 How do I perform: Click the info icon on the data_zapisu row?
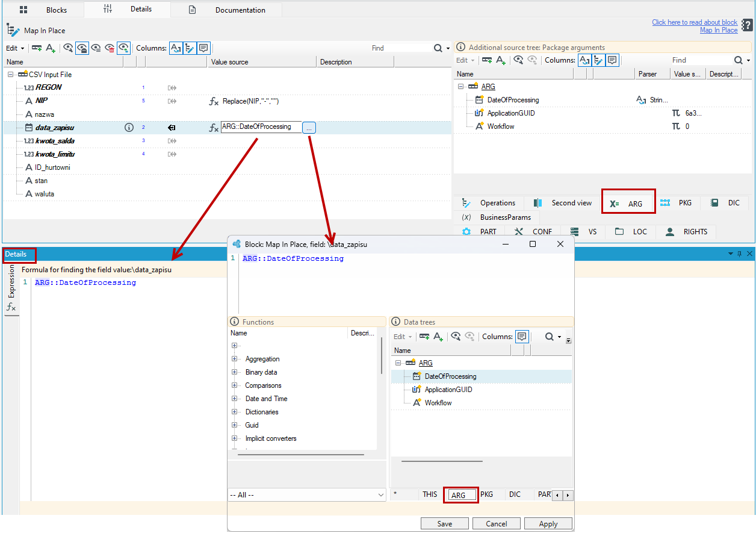[x=128, y=127]
